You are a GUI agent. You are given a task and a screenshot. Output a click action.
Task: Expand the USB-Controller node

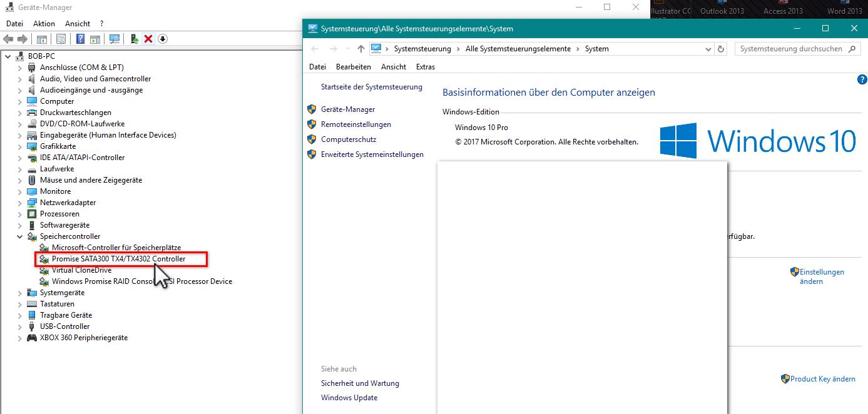pos(19,326)
